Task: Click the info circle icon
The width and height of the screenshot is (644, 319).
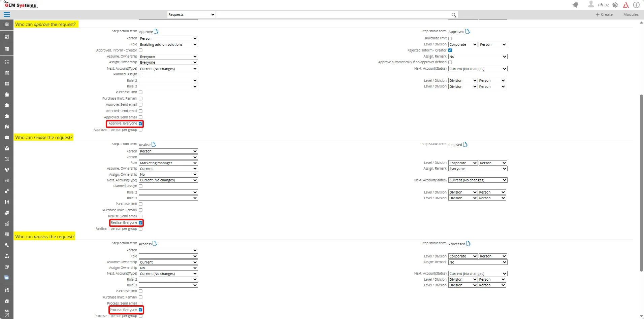Action: tap(636, 5)
